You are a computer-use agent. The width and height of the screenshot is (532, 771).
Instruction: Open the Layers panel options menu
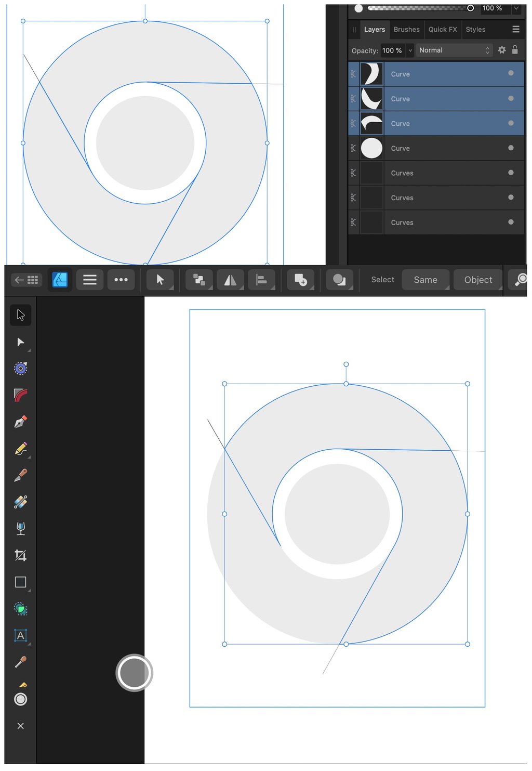point(516,30)
